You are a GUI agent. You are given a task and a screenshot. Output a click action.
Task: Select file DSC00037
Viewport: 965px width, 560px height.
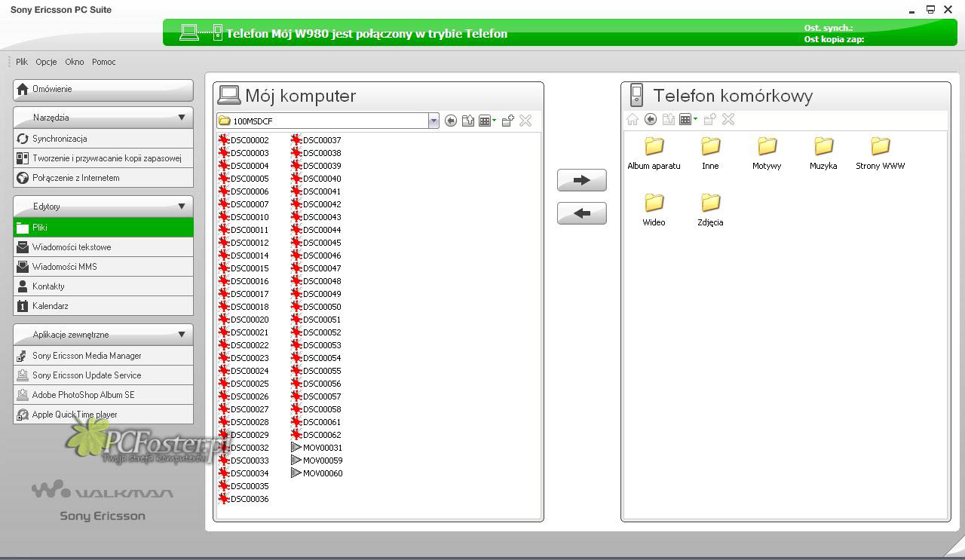(316, 140)
